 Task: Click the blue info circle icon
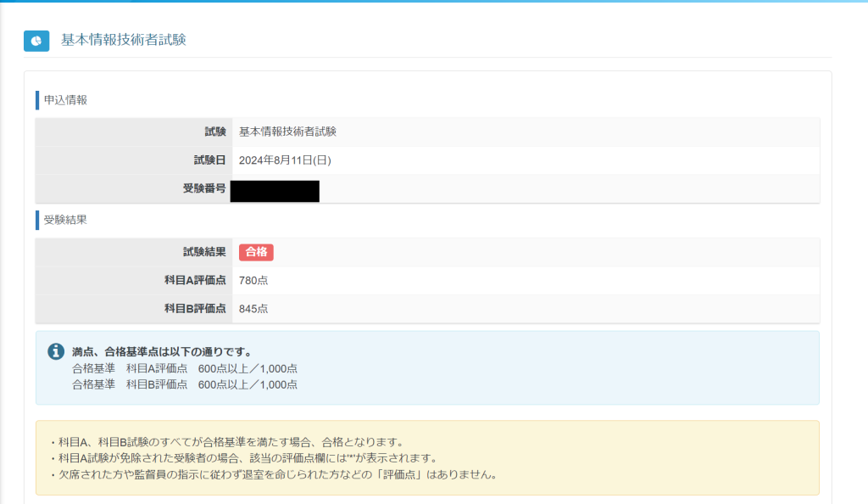point(56,351)
